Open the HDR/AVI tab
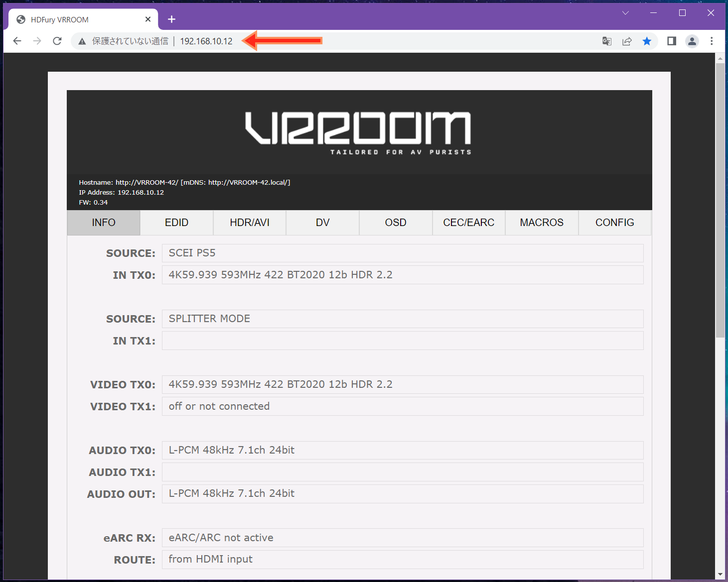The width and height of the screenshot is (728, 582). (x=250, y=223)
